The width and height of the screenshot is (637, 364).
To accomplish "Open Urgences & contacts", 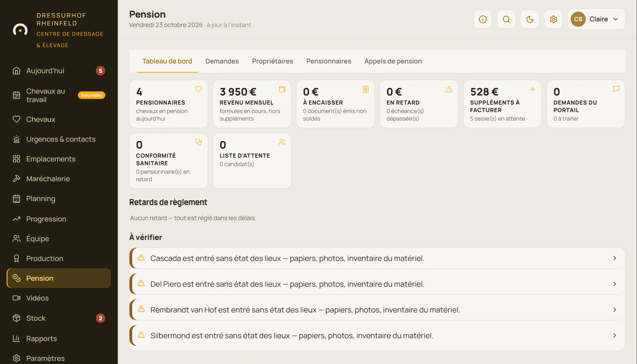I will click(x=59, y=139).
